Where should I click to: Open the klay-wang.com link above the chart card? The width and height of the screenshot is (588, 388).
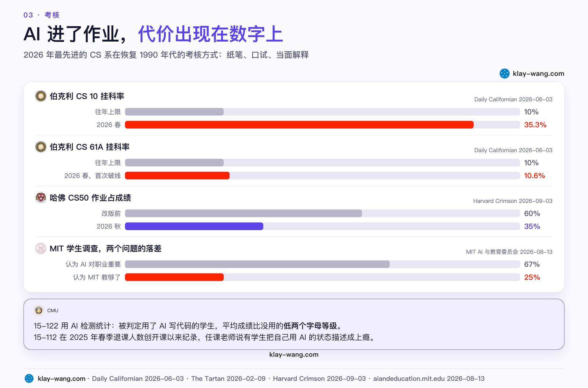(538, 73)
